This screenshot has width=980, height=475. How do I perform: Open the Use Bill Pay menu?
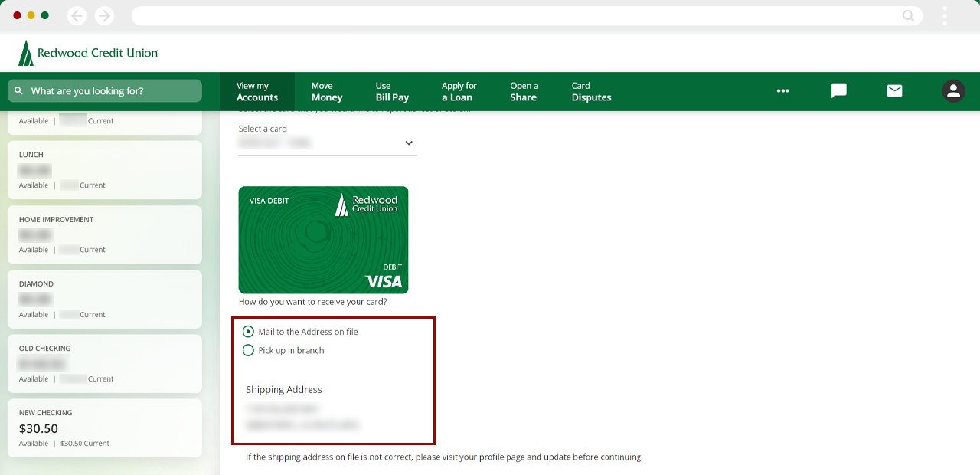pos(392,92)
